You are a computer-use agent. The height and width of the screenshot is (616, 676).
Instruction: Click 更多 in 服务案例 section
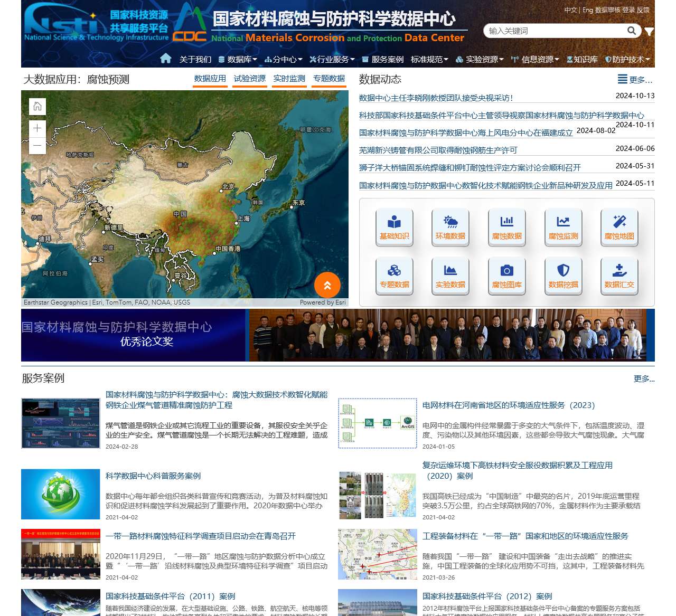click(x=644, y=378)
